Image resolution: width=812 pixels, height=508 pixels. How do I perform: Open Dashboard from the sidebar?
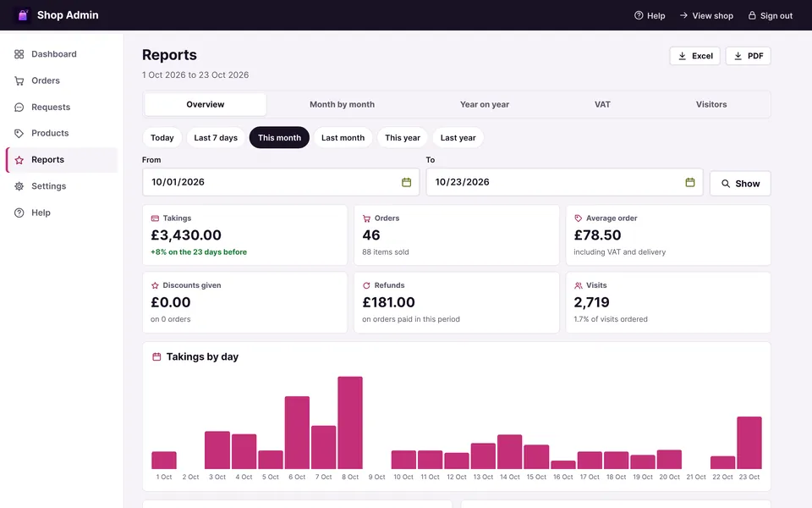tap(62, 54)
